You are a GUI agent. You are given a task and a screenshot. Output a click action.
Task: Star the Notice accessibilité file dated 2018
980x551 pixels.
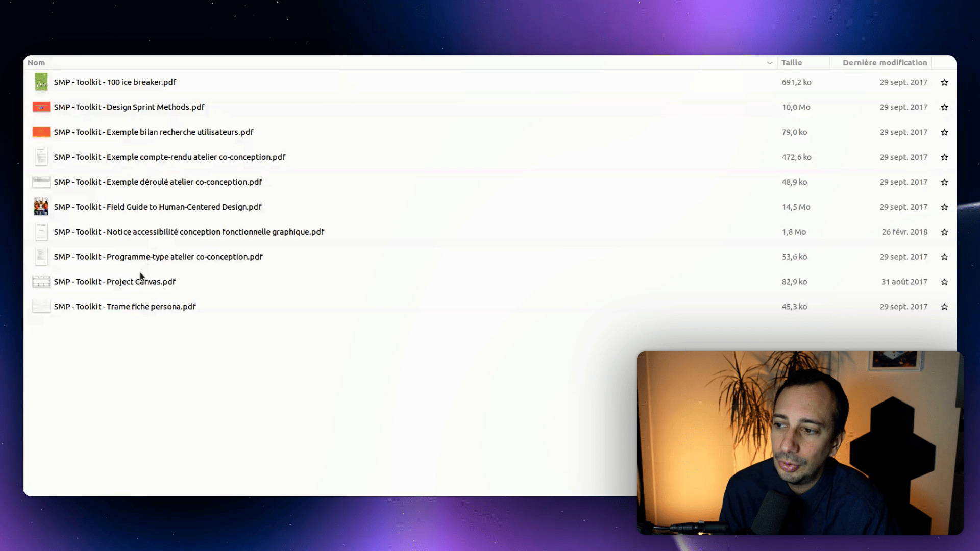(944, 232)
